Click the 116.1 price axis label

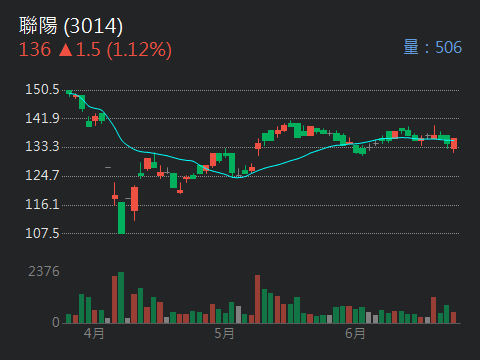click(x=42, y=204)
